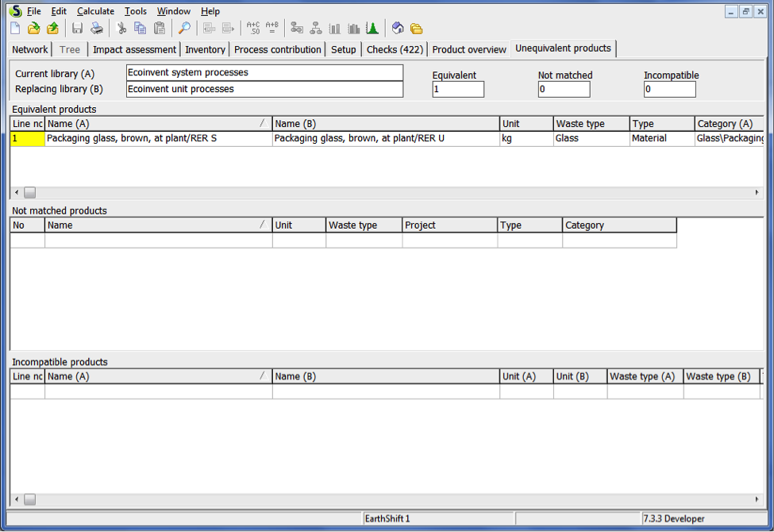Click the Replacing library (B) field
This screenshot has width=774, height=532.
(264, 89)
